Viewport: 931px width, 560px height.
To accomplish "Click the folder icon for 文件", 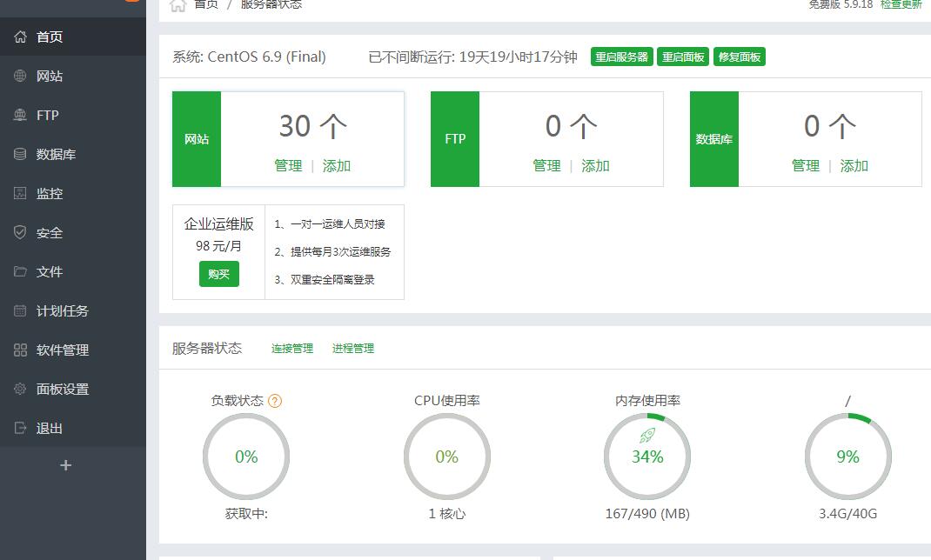I will point(21,271).
